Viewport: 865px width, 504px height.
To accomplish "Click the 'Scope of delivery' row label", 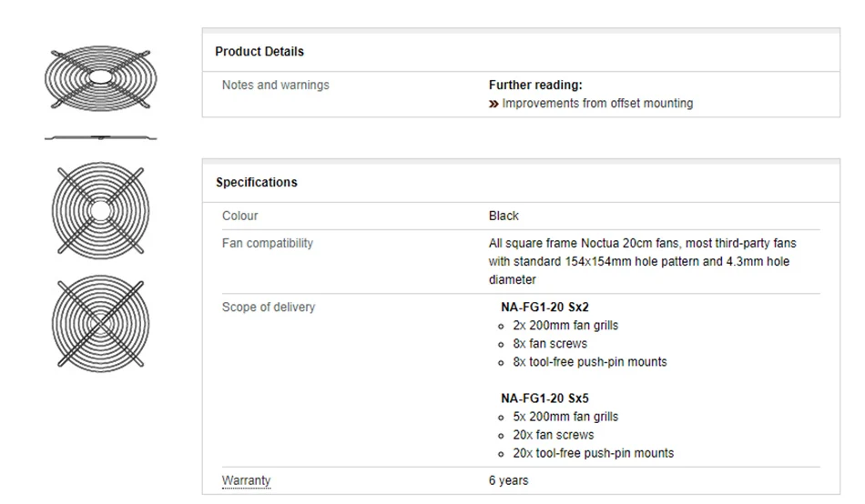I will coord(269,307).
